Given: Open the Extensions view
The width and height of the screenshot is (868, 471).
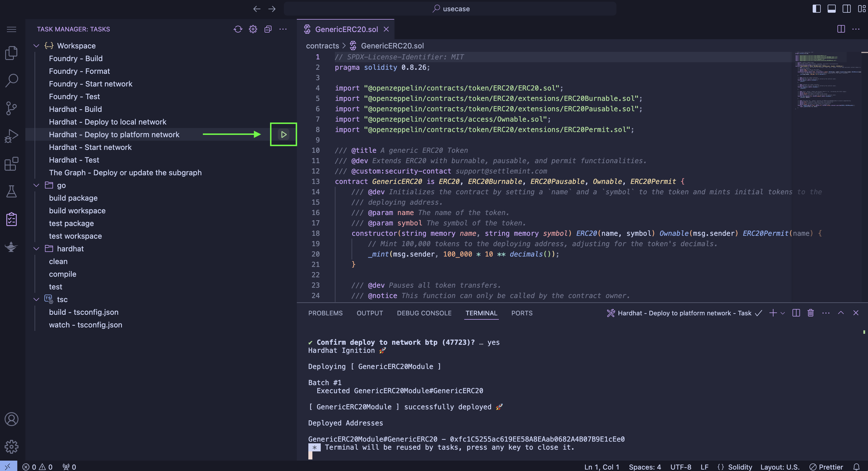Looking at the screenshot, I should click(x=12, y=164).
